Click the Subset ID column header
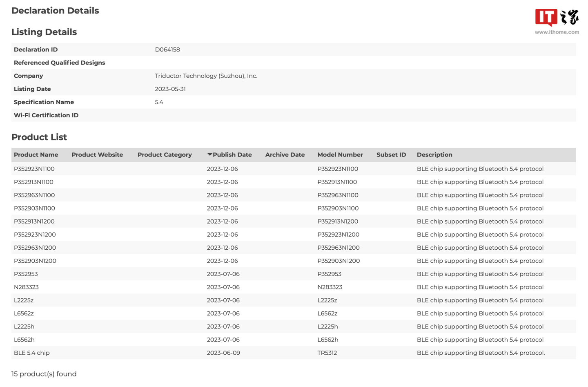The width and height of the screenshot is (588, 387). pos(391,155)
